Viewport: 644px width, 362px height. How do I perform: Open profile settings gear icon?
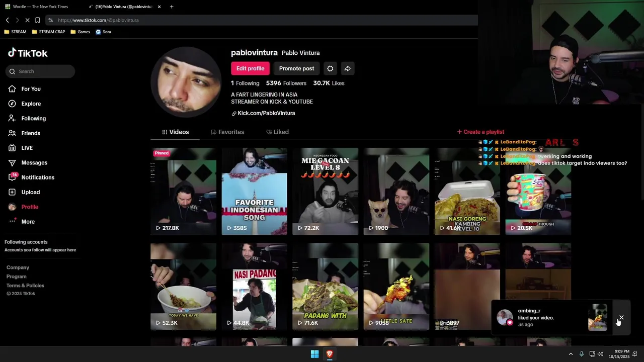pyautogui.click(x=330, y=68)
